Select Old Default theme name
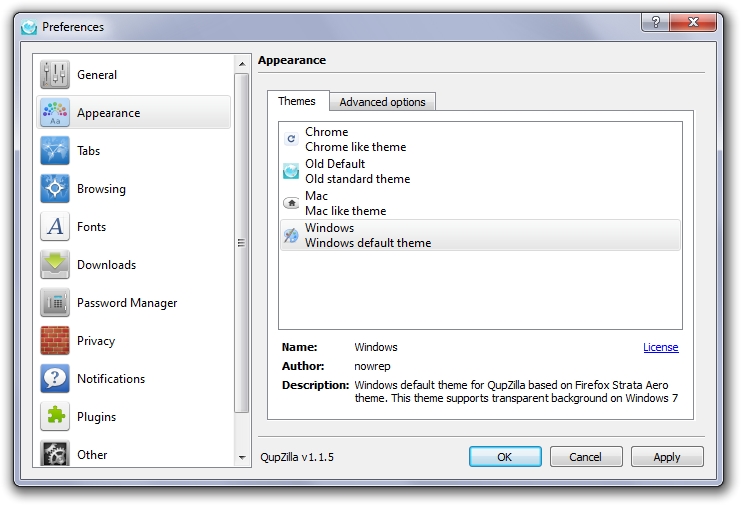Image resolution: width=741 pixels, height=506 pixels. point(335,164)
